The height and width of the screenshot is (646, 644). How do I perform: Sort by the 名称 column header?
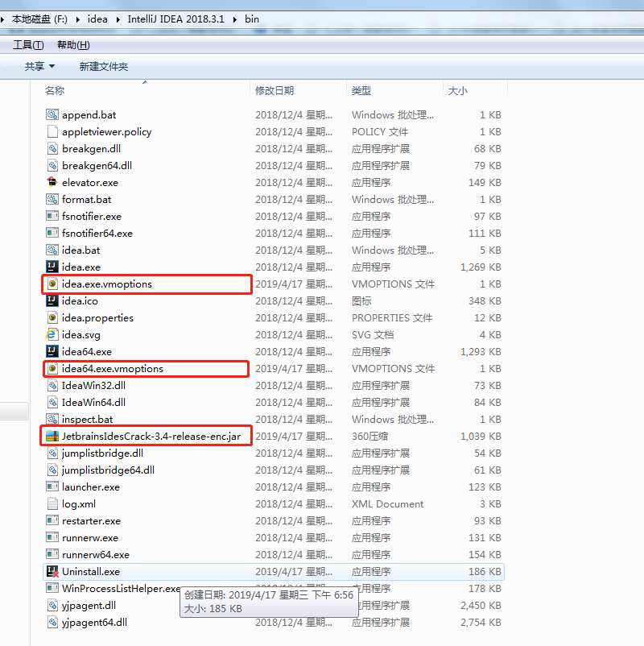click(55, 91)
